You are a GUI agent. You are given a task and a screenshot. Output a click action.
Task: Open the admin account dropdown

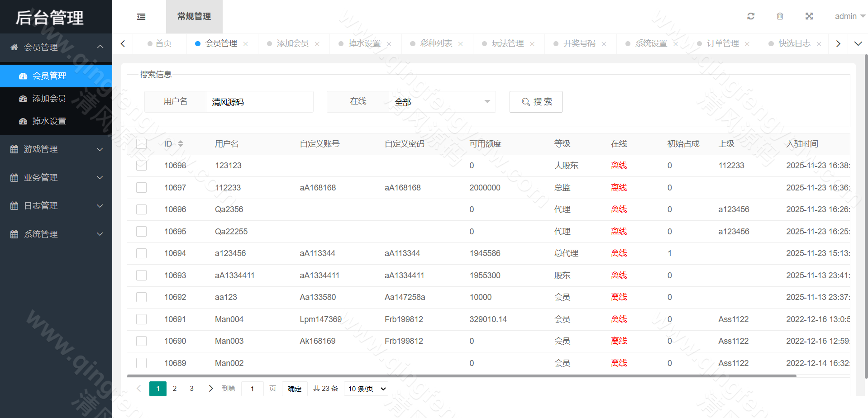[x=849, y=16]
